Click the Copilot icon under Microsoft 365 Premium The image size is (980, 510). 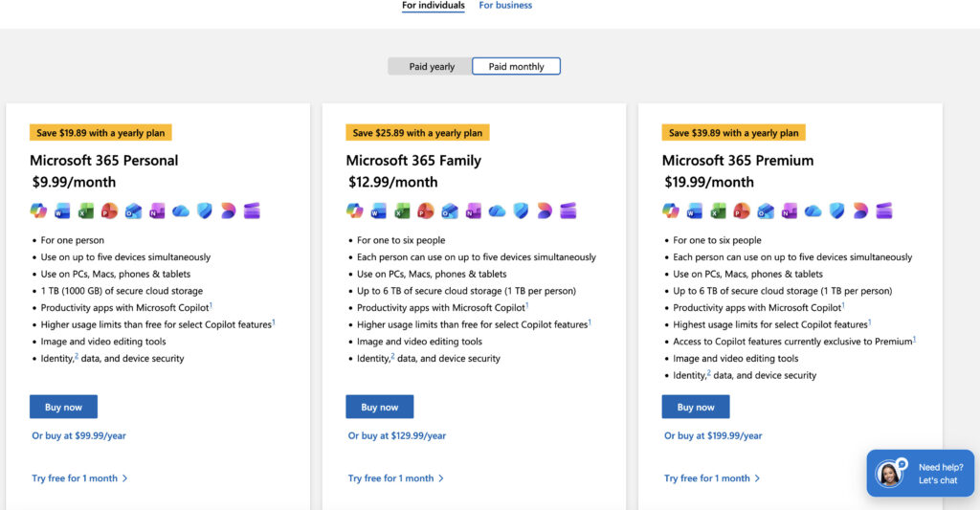[671, 211]
